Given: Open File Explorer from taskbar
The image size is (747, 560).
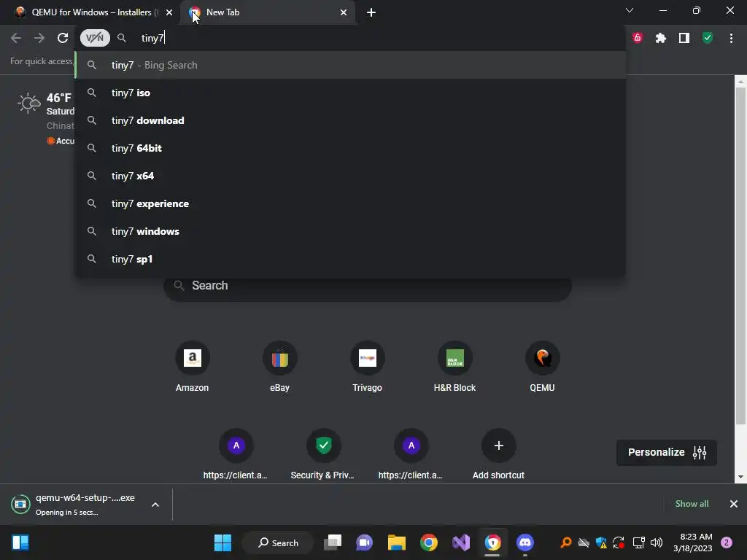Looking at the screenshot, I should [396, 542].
